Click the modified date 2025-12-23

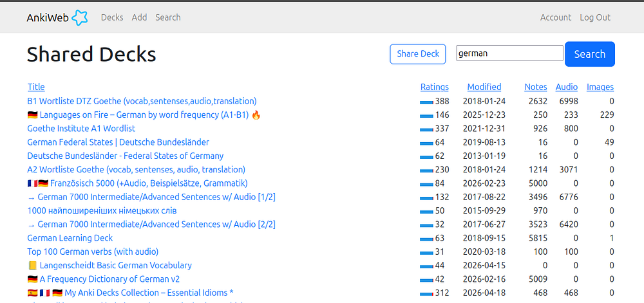(x=484, y=115)
